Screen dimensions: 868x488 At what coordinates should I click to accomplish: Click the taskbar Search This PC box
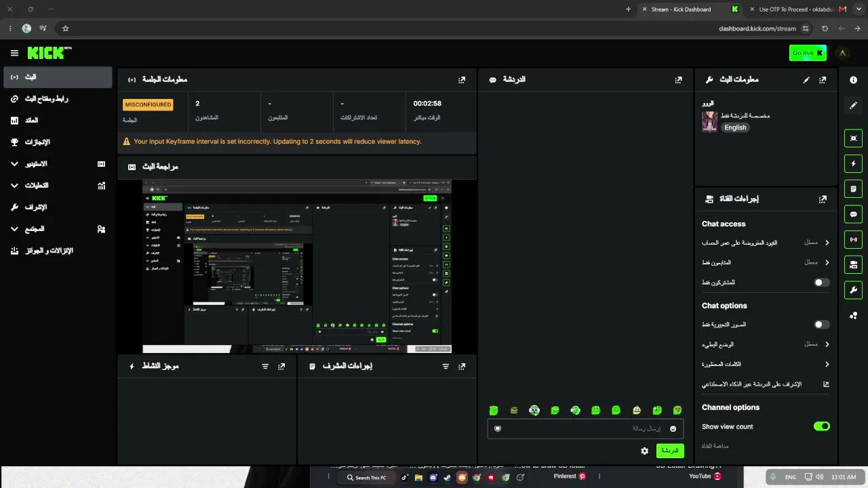[366, 477]
